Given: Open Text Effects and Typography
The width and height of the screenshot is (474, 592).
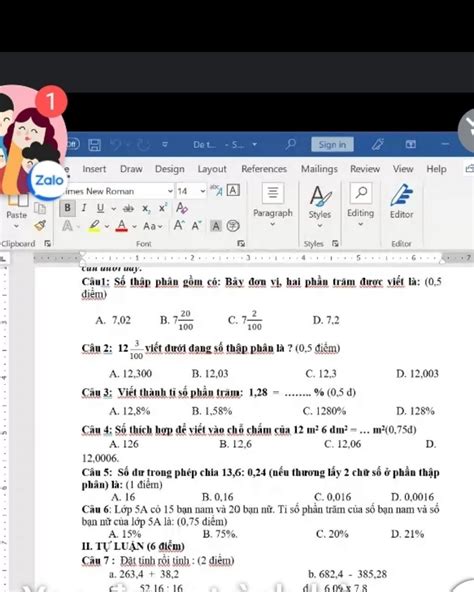Looking at the screenshot, I should (67, 226).
